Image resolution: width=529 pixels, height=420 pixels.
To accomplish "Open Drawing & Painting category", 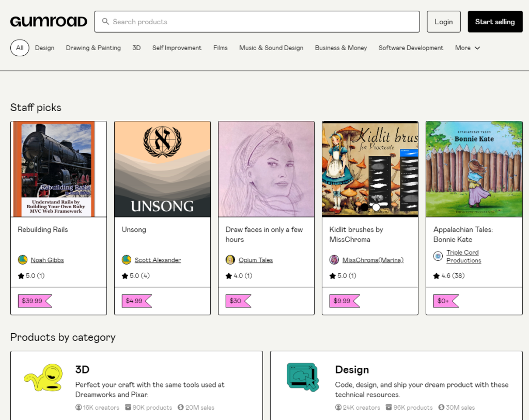I will tap(93, 48).
